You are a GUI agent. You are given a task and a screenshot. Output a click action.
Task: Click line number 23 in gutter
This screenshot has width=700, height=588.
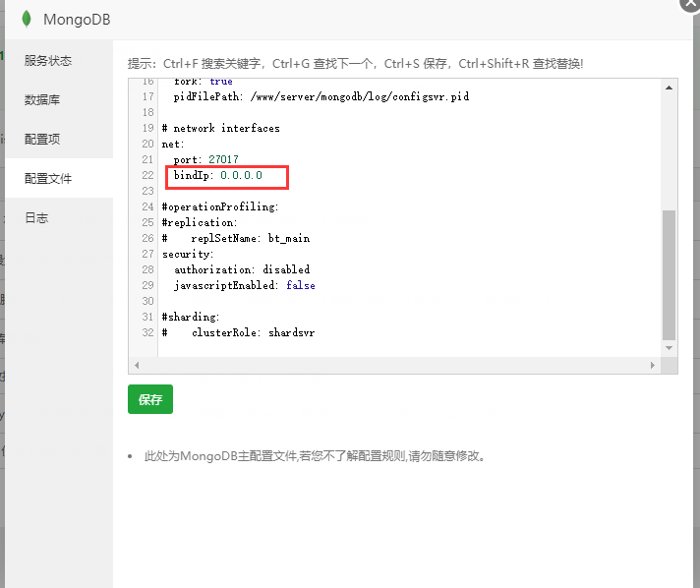(x=147, y=191)
